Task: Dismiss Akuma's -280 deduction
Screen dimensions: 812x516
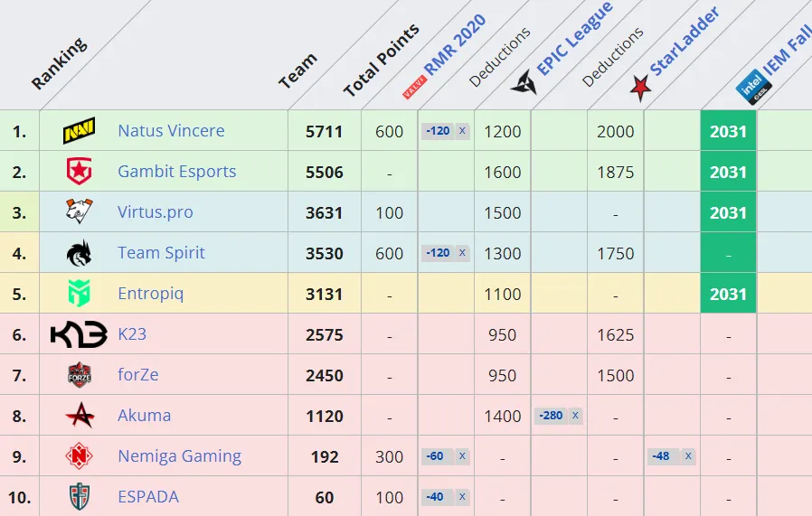Action: 575,415
